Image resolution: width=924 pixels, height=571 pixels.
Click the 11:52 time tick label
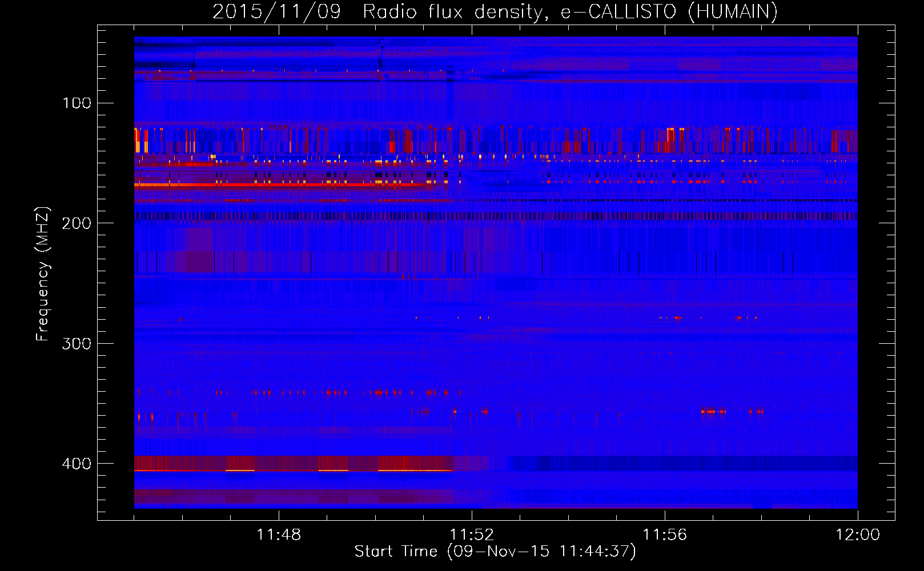coord(472,534)
